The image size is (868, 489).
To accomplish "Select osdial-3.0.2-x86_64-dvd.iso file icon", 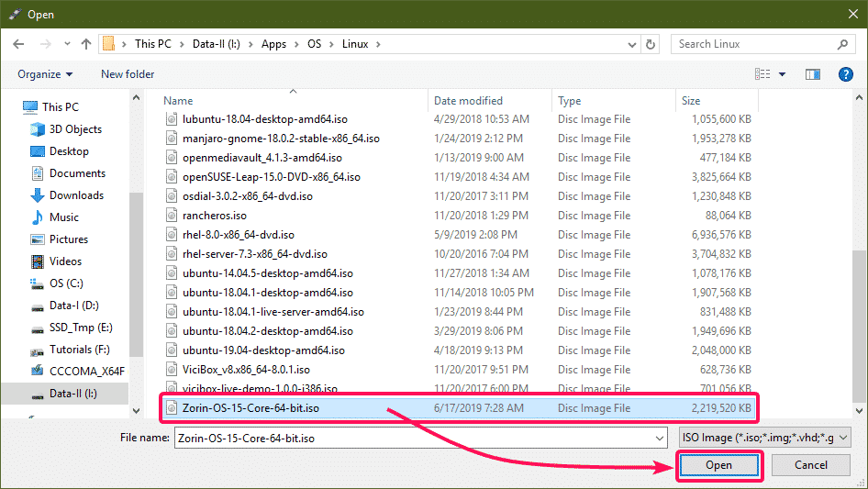I will 172,196.
